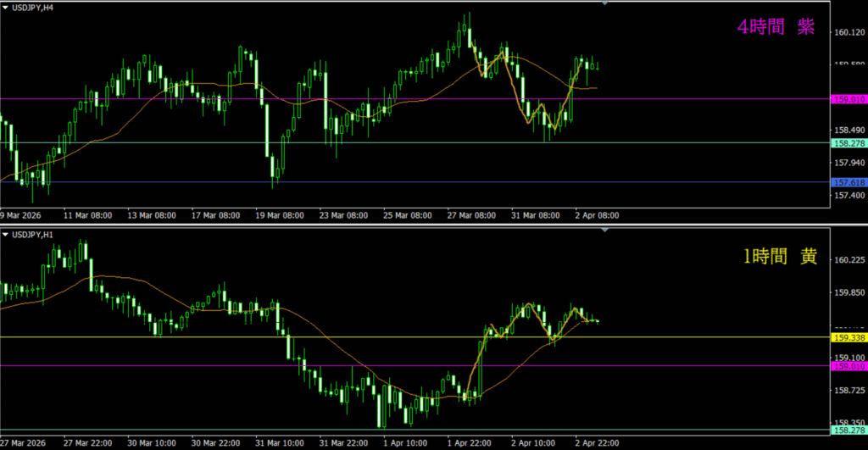Click 160.120 on the H4 price axis
The image size is (868, 450).
848,33
